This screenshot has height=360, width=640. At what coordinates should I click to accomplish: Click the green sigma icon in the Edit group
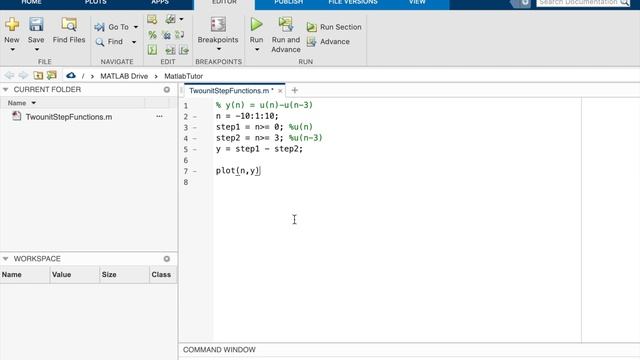click(x=152, y=50)
